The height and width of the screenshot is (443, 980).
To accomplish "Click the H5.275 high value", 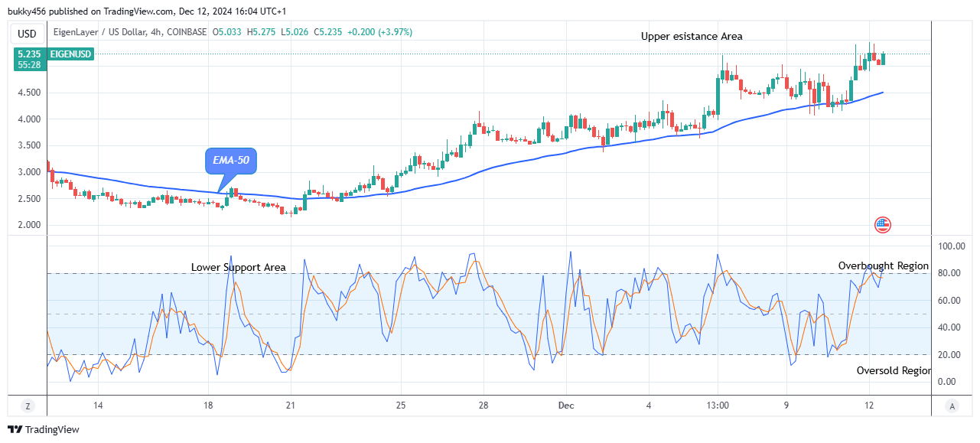I will click(x=262, y=32).
